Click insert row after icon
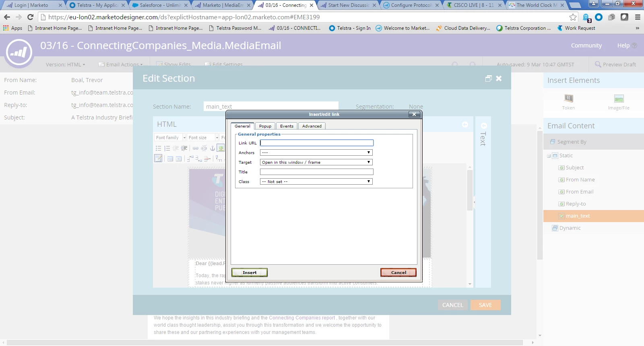Image resolution: width=644 pixels, height=346 pixels. (199, 159)
